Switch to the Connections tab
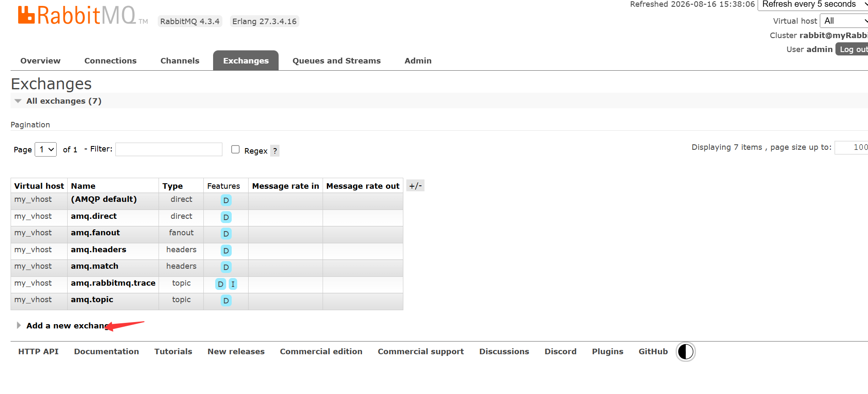The image size is (868, 394). [x=110, y=61]
